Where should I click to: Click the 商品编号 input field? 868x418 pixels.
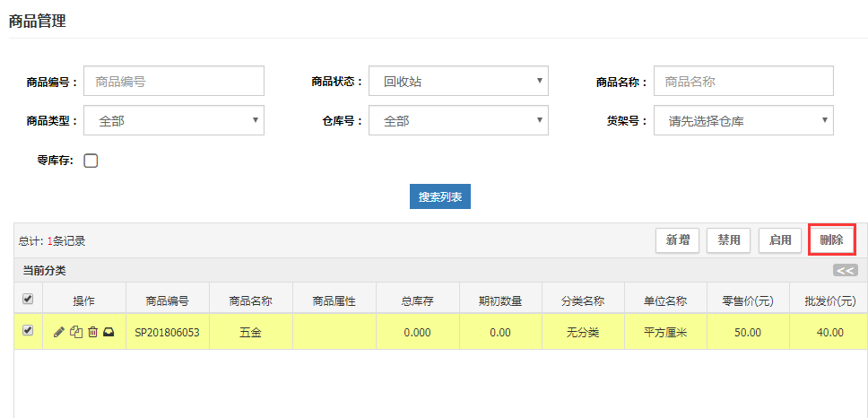[x=174, y=81]
